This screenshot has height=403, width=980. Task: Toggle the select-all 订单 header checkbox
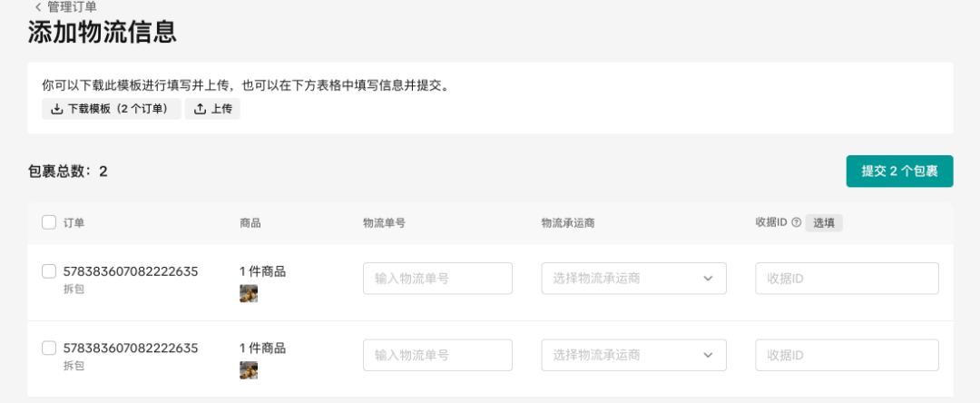(49, 222)
